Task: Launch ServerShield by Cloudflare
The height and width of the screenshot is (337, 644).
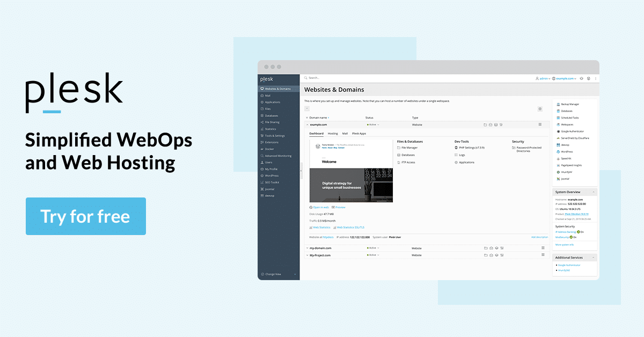Action: (575, 138)
